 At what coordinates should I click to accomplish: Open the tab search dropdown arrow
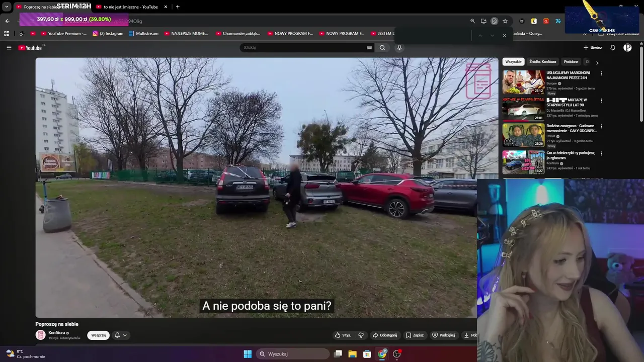click(7, 7)
